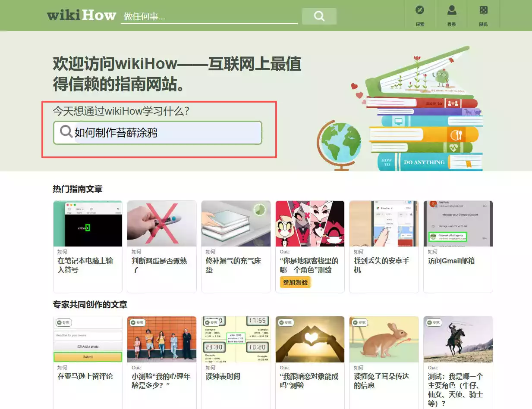The height and width of the screenshot is (409, 532).
Task: Click the title 找到丢失的安卓手机
Action: 381,265
